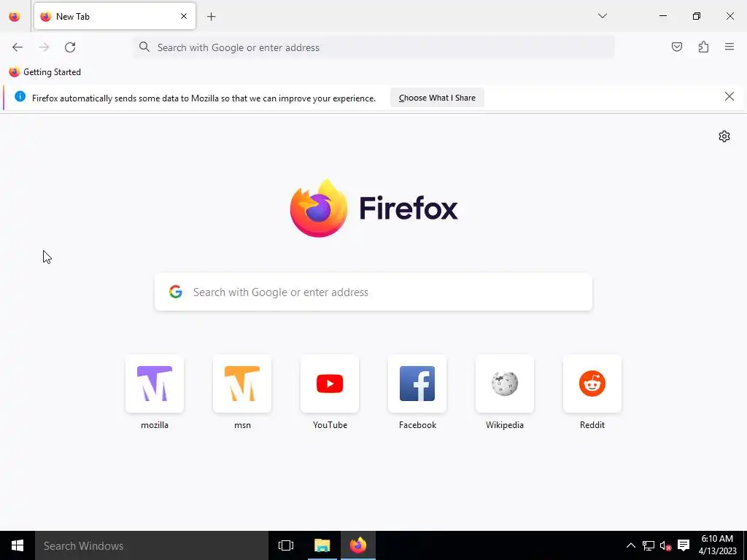Open volume tray icon
This screenshot has width=747, height=560.
pyautogui.click(x=665, y=545)
